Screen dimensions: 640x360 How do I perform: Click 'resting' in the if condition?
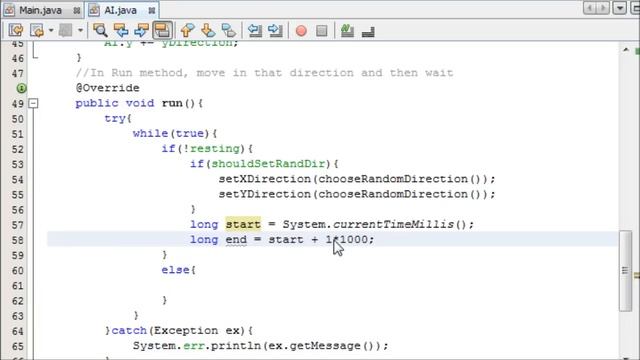(215, 149)
